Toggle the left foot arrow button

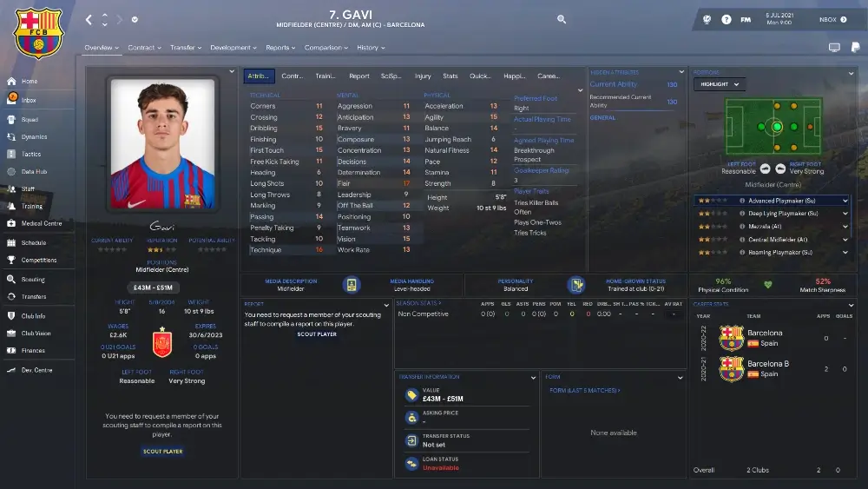(765, 169)
